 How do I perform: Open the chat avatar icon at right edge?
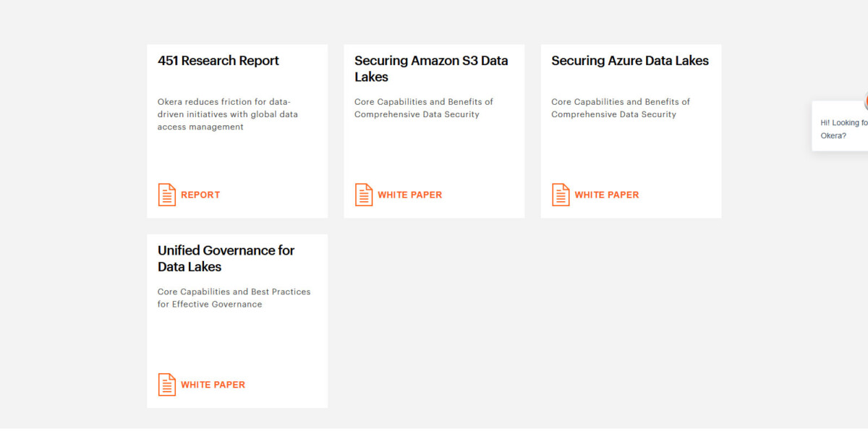point(865,102)
